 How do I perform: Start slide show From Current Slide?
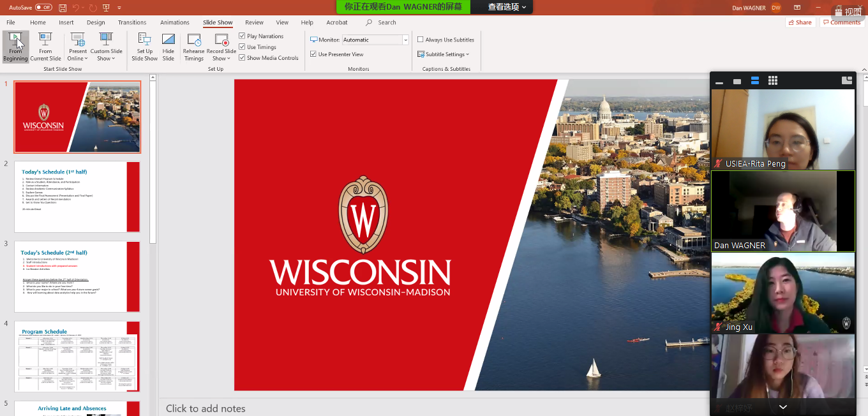coord(45,47)
